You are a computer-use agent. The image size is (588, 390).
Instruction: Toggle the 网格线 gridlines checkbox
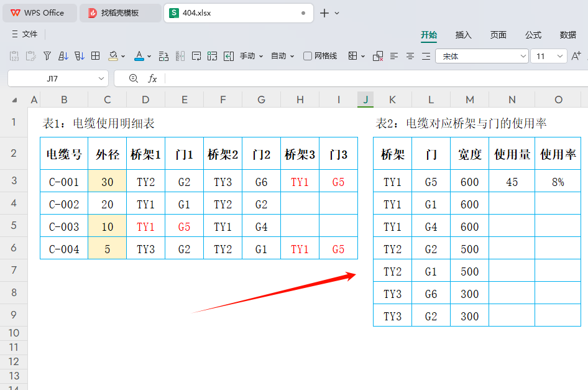(308, 56)
